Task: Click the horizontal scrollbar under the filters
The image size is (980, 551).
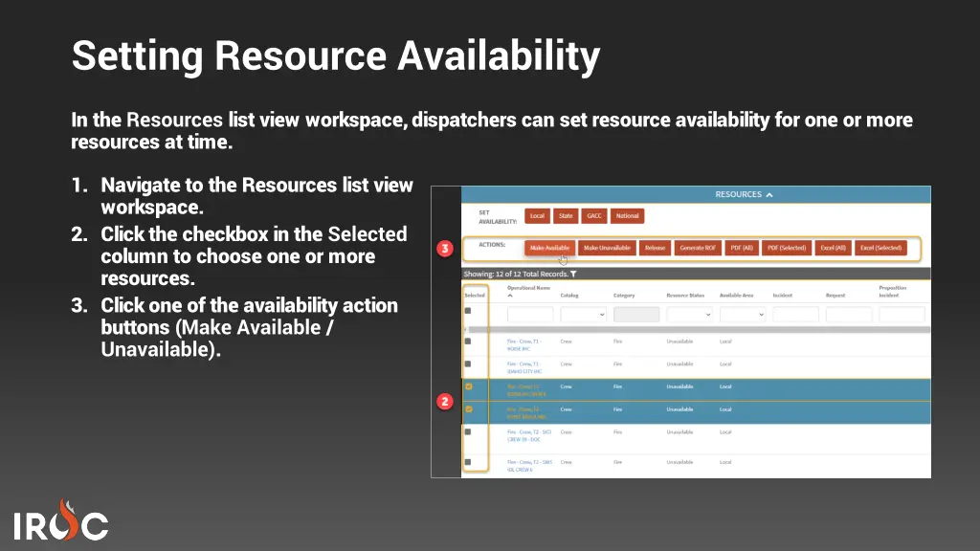Action: tap(699, 329)
